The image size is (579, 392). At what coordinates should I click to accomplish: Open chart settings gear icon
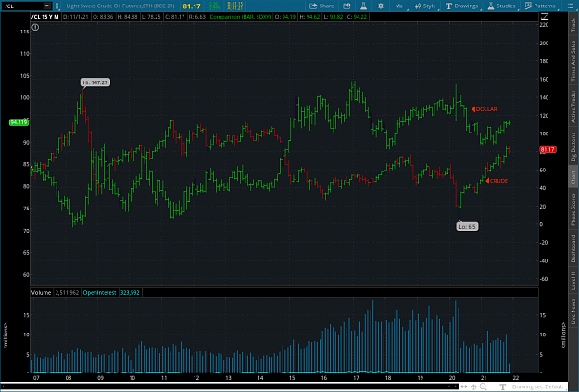(x=381, y=6)
